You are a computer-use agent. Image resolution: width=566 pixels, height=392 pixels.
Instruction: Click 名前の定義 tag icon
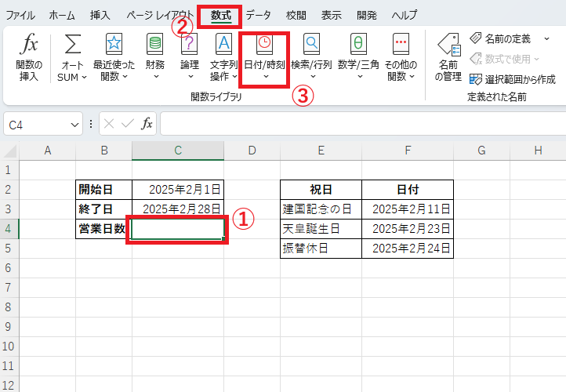[476, 38]
